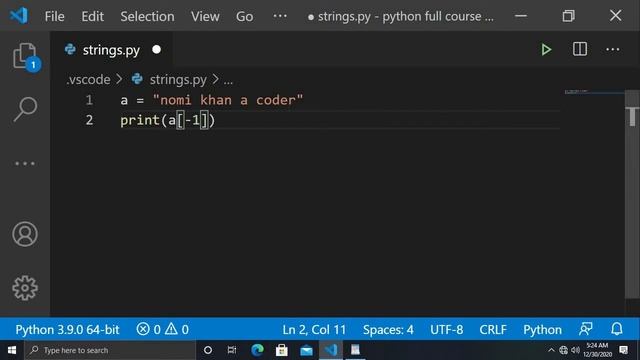The image size is (640, 360).
Task: Open the View menu
Action: coord(205,16)
